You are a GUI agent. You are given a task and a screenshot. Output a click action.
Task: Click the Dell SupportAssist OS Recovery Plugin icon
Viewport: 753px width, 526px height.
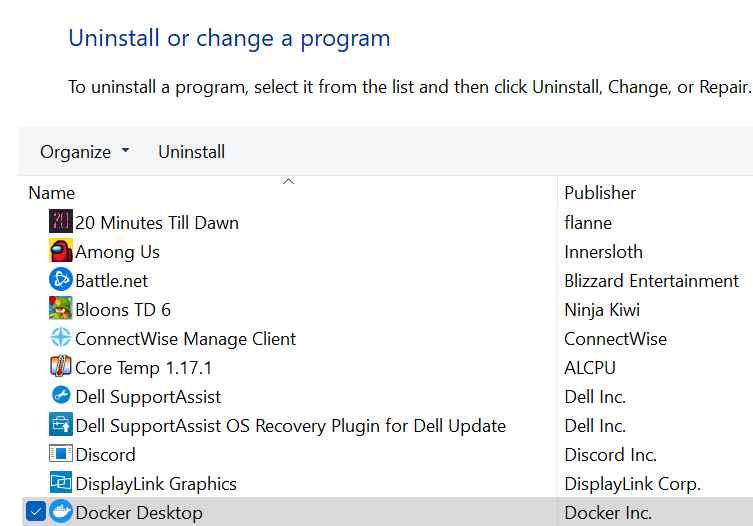61,425
